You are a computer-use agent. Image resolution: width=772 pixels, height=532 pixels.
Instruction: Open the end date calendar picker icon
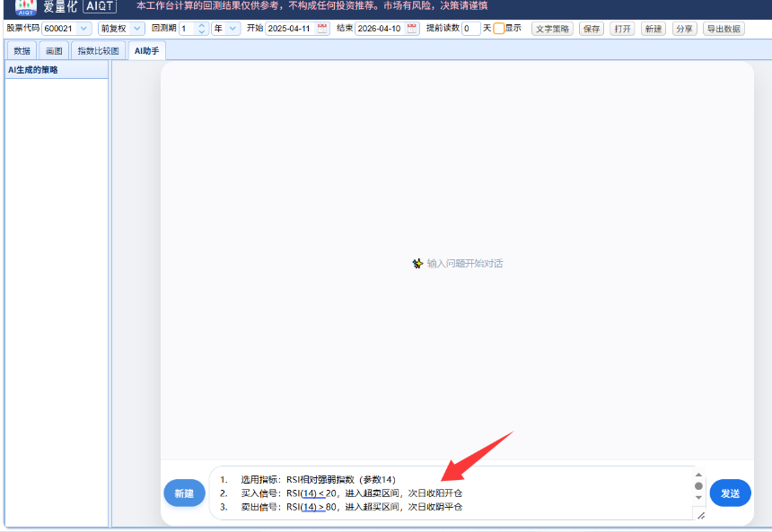point(412,28)
